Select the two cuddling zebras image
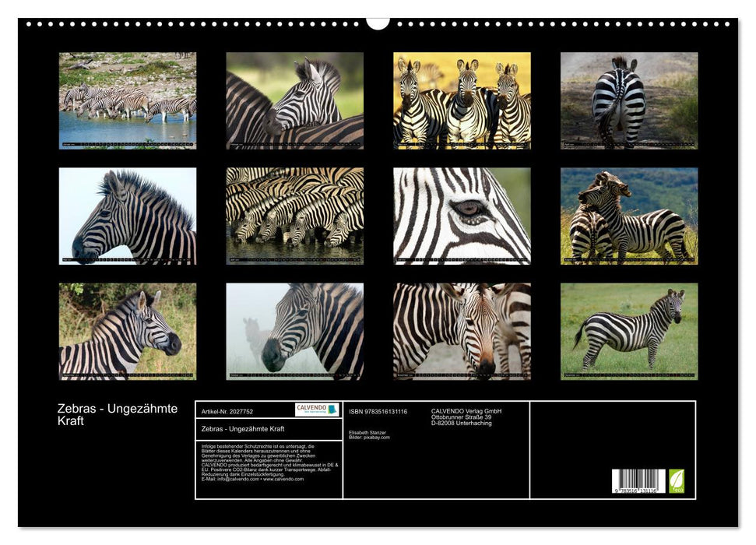 [631, 213]
